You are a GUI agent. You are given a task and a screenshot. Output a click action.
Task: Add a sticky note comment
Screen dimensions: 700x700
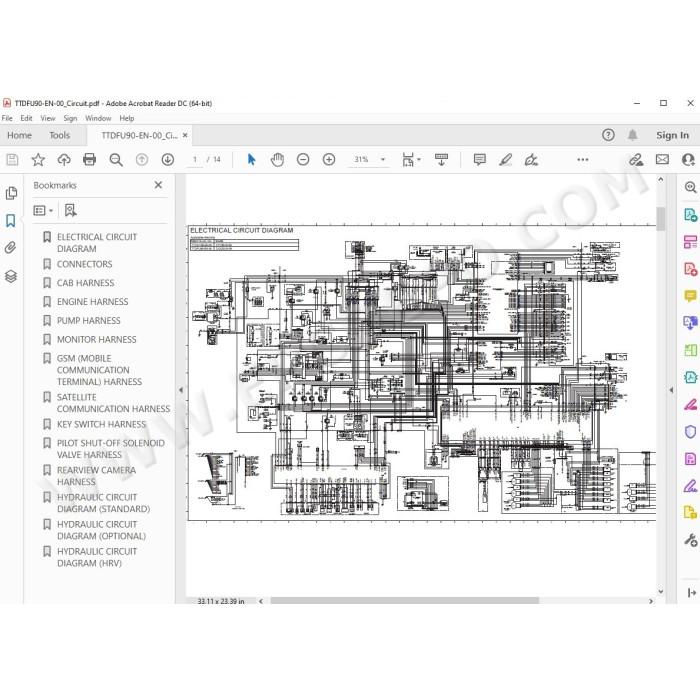[x=479, y=159]
